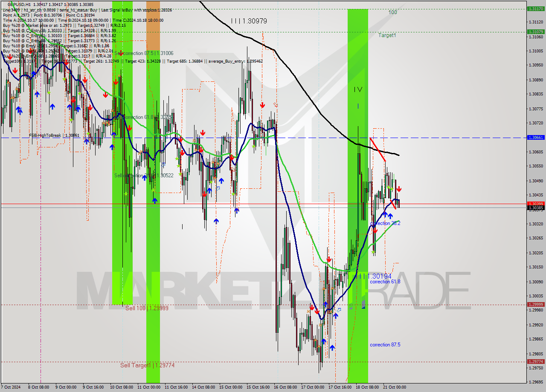Click the orange shaded zone at chart top

153,26
